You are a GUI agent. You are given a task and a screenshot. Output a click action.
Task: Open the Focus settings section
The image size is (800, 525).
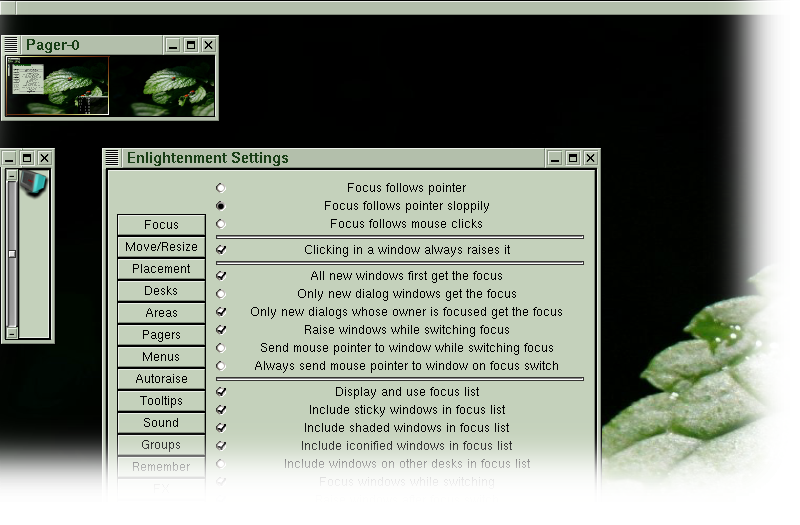161,225
